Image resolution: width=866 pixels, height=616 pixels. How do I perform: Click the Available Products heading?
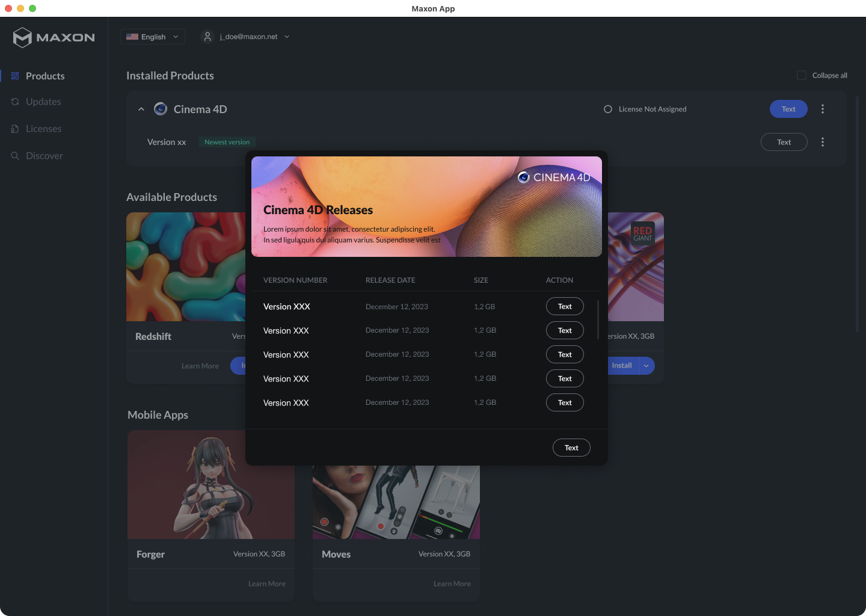(x=171, y=197)
